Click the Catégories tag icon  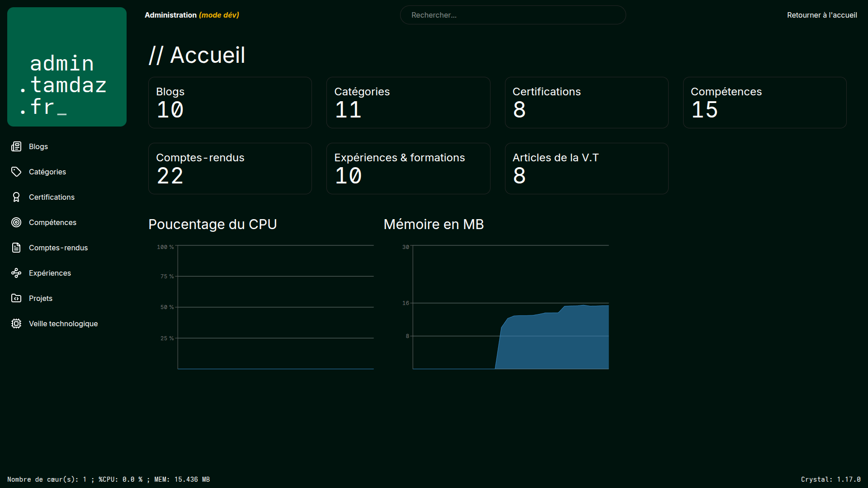16,172
